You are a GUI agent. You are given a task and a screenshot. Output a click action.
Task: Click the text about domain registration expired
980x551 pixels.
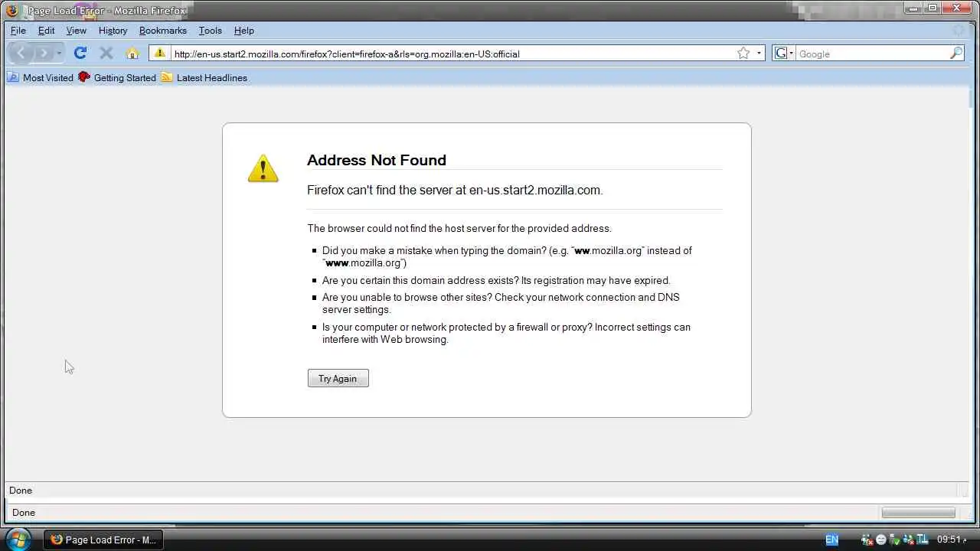click(x=496, y=280)
